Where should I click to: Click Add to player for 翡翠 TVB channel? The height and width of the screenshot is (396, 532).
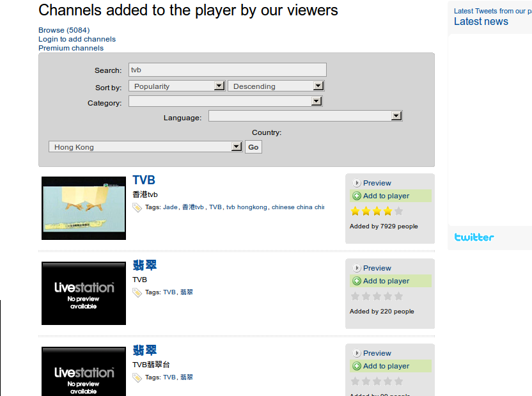point(386,281)
